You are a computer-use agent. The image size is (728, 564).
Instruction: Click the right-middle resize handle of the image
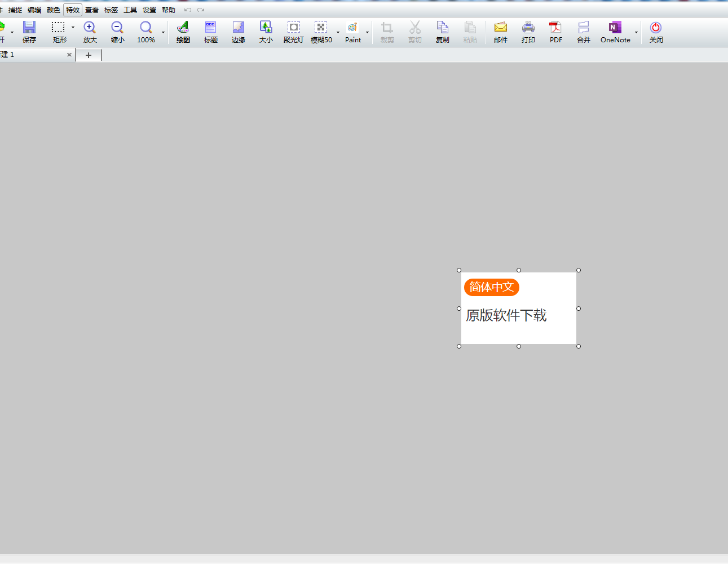[x=579, y=309]
